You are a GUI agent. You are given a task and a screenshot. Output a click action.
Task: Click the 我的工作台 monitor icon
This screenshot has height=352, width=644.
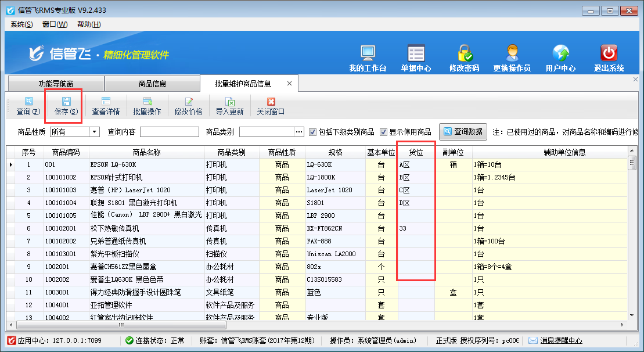click(x=368, y=53)
